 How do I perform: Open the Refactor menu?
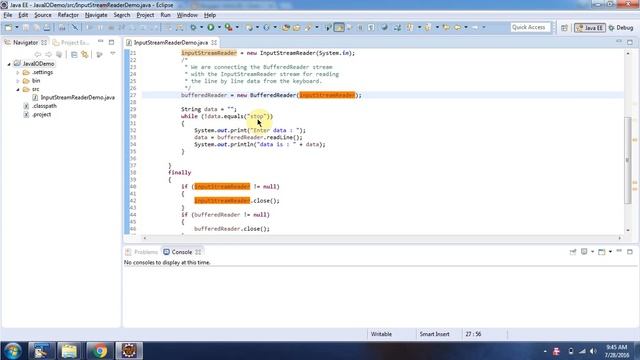tap(68, 15)
